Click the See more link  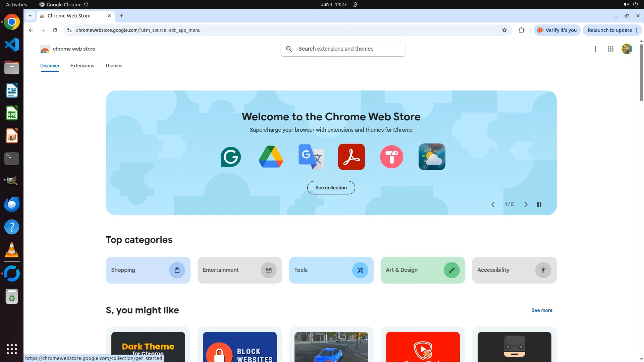coord(542,310)
